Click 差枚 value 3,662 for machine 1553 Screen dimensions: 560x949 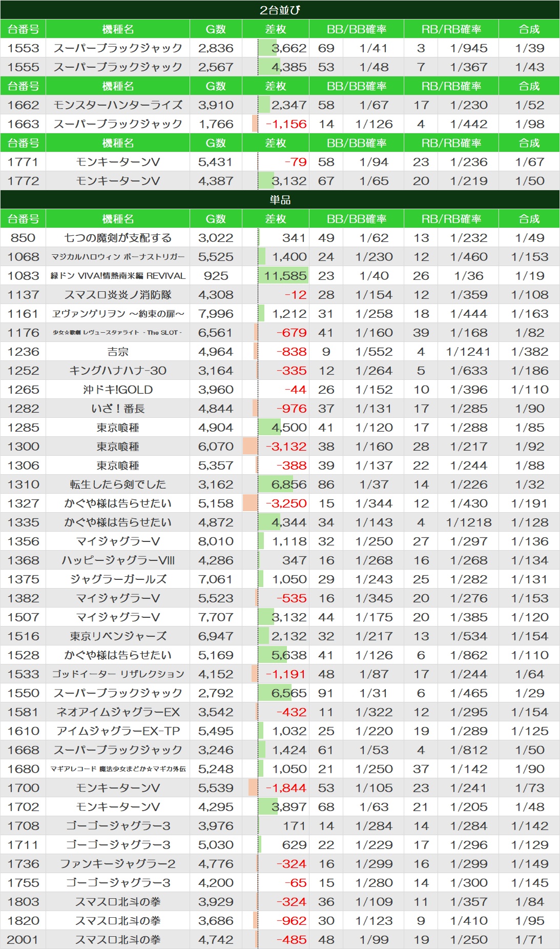(x=289, y=48)
